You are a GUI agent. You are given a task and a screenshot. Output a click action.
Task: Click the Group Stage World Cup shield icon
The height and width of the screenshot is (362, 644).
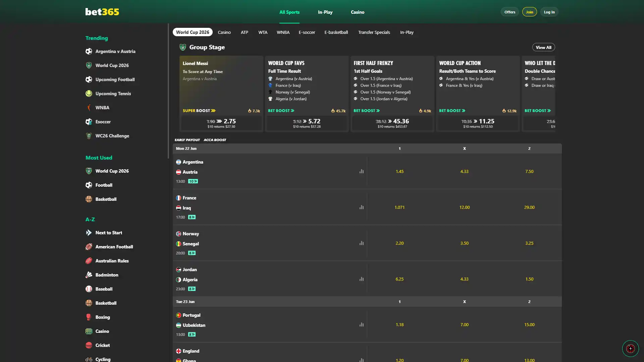coord(182,47)
